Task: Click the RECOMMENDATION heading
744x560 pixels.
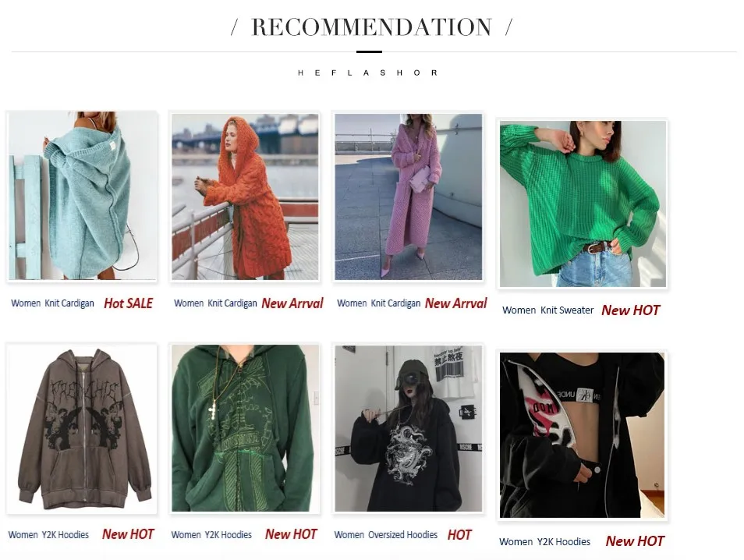Action: click(371, 27)
